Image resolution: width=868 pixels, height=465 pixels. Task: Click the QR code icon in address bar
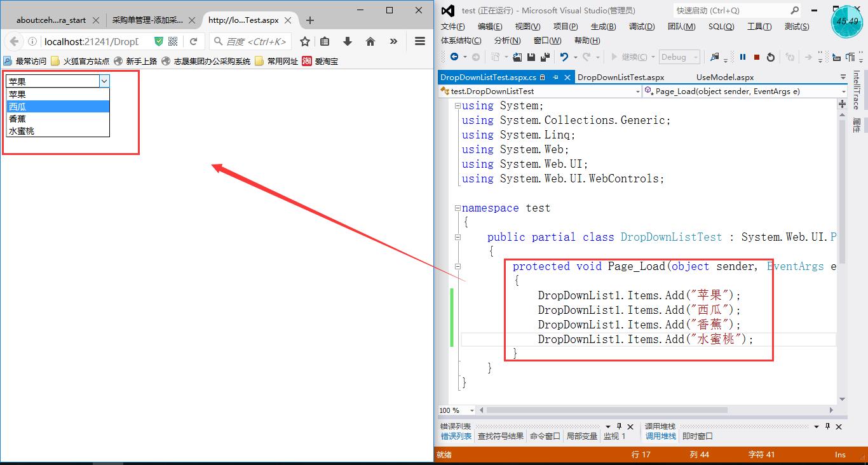[x=172, y=41]
